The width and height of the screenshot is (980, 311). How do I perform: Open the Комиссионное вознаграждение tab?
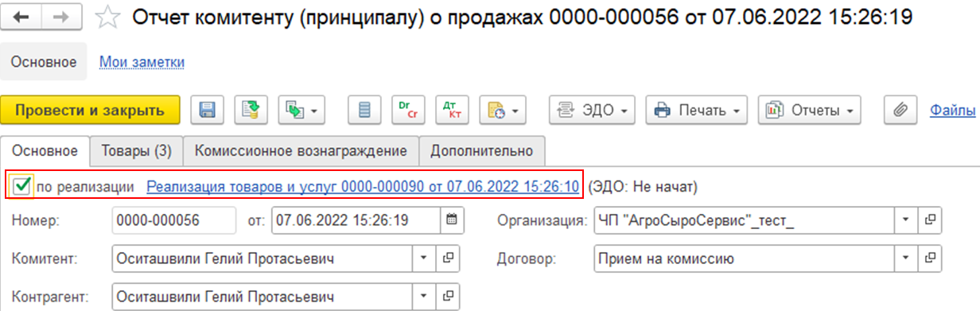tap(301, 150)
